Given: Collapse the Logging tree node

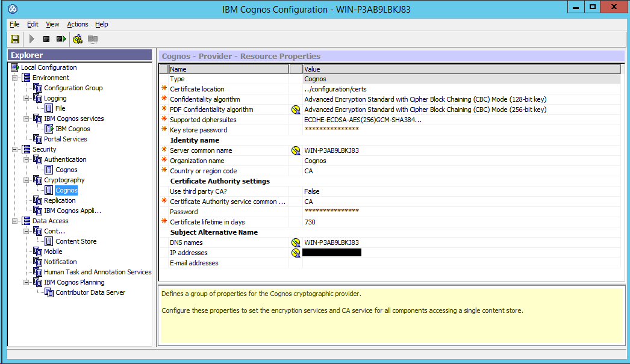Looking at the screenshot, I should [27, 98].
